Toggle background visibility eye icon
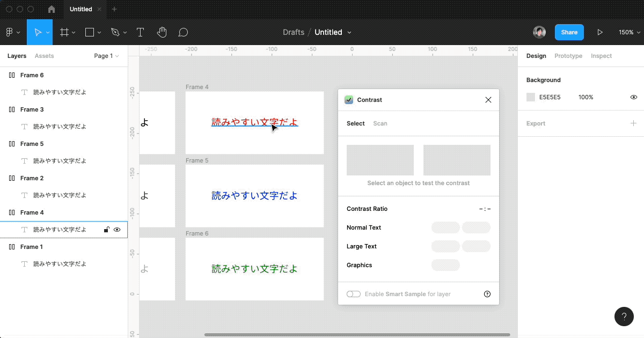644x338 pixels. pyautogui.click(x=634, y=97)
